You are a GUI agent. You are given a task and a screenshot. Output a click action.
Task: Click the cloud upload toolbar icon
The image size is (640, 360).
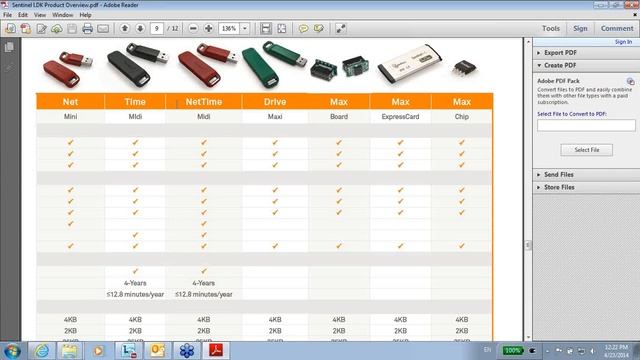tap(57, 29)
